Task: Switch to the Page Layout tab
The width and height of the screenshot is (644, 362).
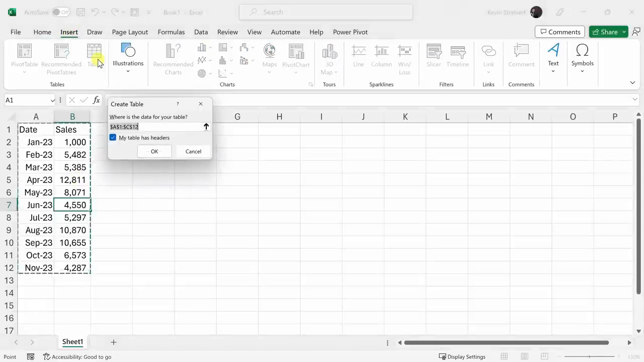Action: coord(130,32)
